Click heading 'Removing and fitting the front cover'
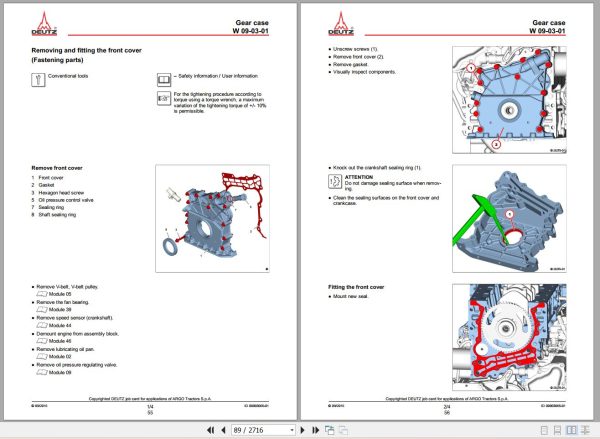Viewport: 600px width, 439px height. pyautogui.click(x=86, y=50)
